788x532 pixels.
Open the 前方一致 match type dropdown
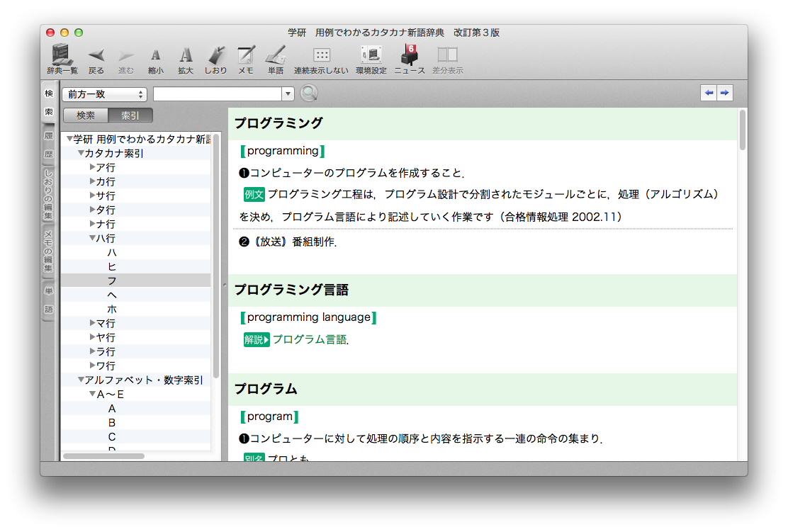coord(104,94)
